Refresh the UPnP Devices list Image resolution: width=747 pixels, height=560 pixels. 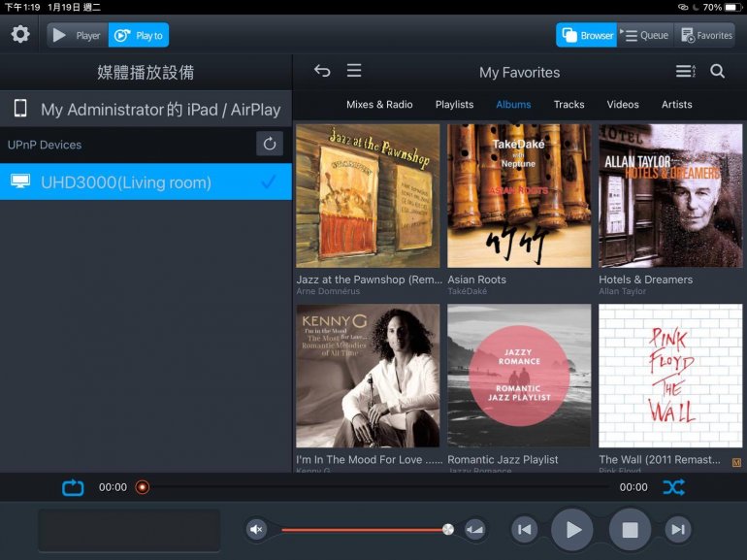[x=270, y=144]
